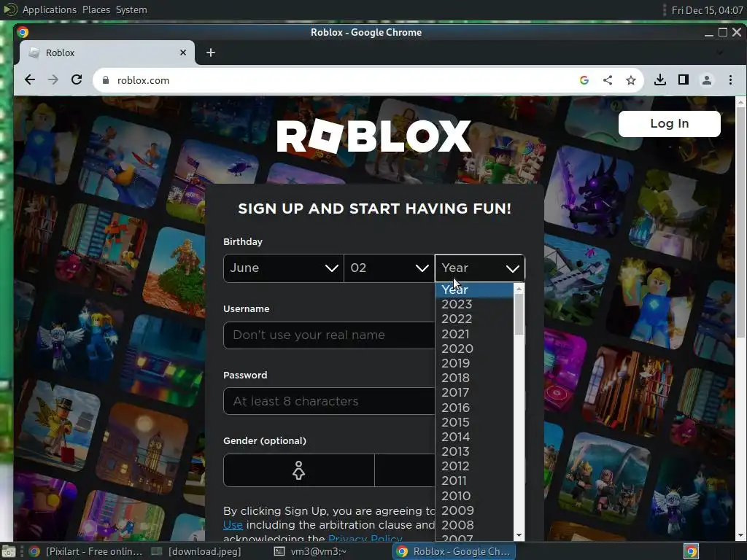
Task: Choose 2020 from the year list
Action: (x=474, y=349)
